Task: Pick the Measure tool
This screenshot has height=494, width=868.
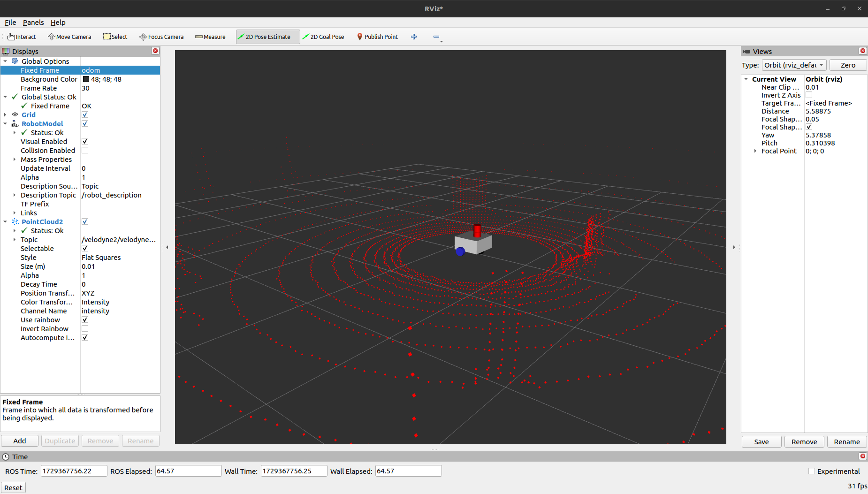Action: (x=210, y=37)
